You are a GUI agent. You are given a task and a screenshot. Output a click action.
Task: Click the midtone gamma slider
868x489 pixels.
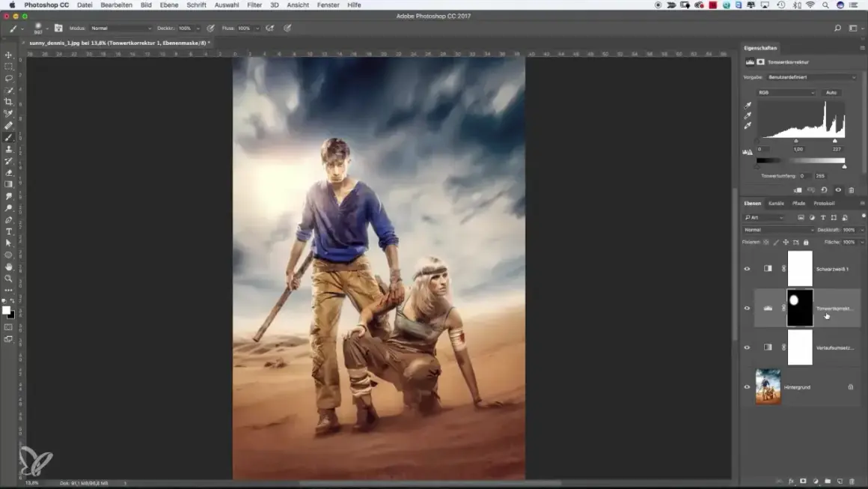(796, 142)
